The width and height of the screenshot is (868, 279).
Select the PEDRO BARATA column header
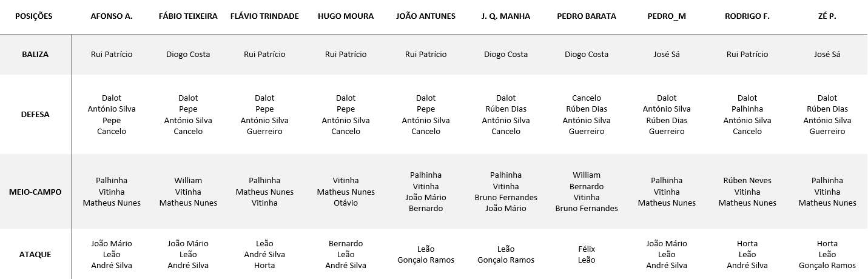(x=587, y=16)
